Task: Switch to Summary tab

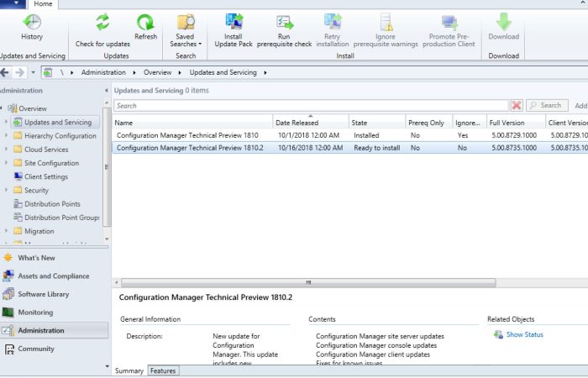Action: [x=129, y=371]
